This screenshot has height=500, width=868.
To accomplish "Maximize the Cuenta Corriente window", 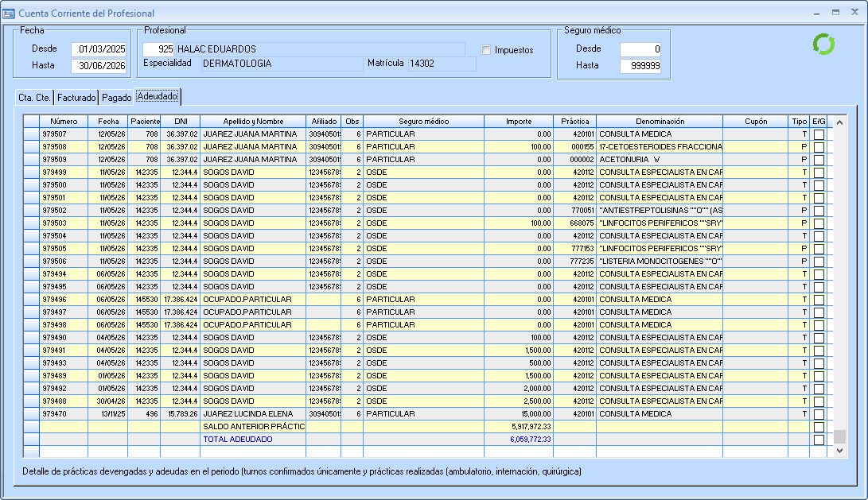I will point(835,12).
